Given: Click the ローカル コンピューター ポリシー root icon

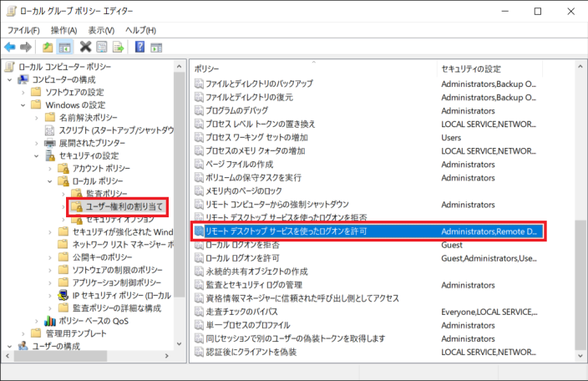Looking at the screenshot, I should click(10, 66).
